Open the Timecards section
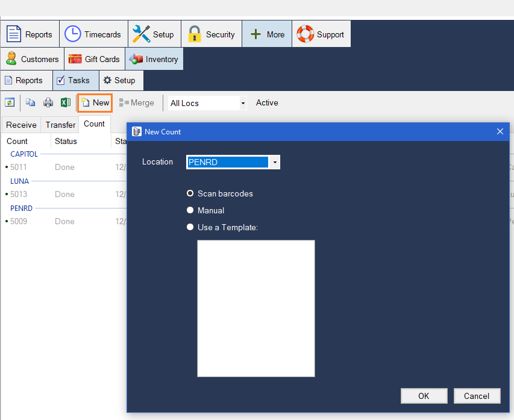The height and width of the screenshot is (420, 514). click(x=93, y=34)
